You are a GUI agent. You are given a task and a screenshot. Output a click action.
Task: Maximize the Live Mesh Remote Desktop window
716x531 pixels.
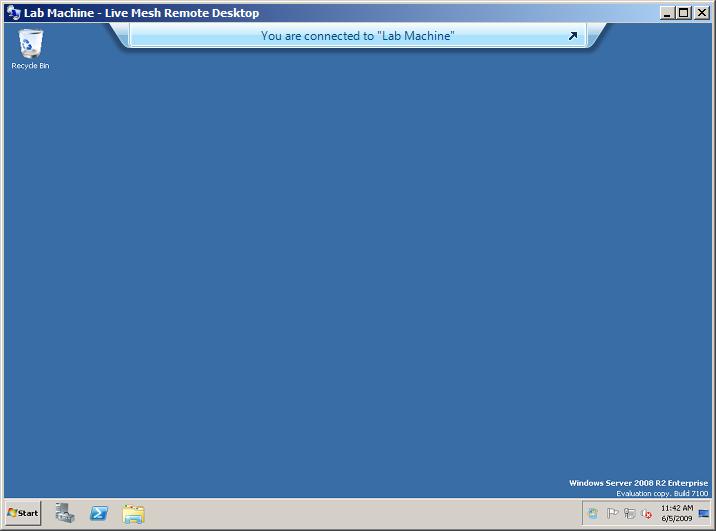pos(684,13)
